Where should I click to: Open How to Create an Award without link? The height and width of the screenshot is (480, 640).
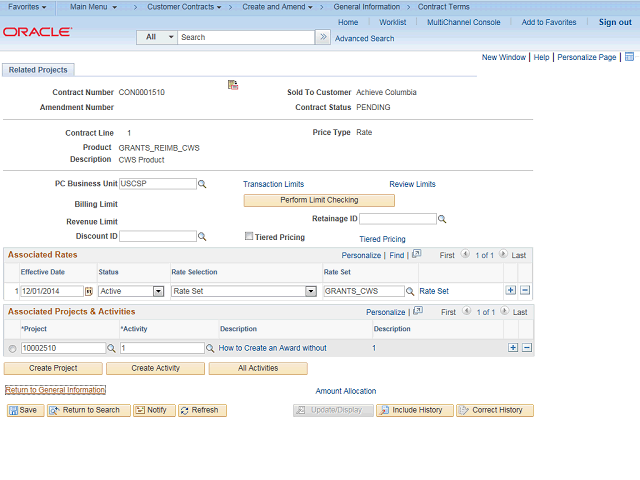(273, 348)
